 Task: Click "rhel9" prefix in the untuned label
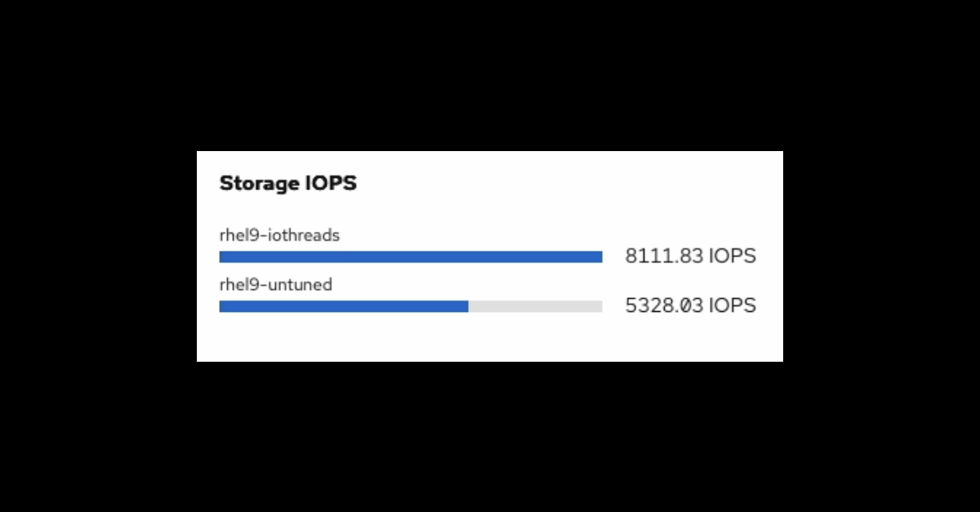coord(238,285)
